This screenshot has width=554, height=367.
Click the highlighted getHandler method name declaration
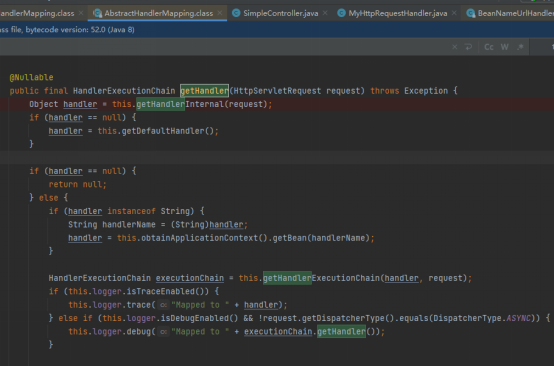pyautogui.click(x=204, y=91)
